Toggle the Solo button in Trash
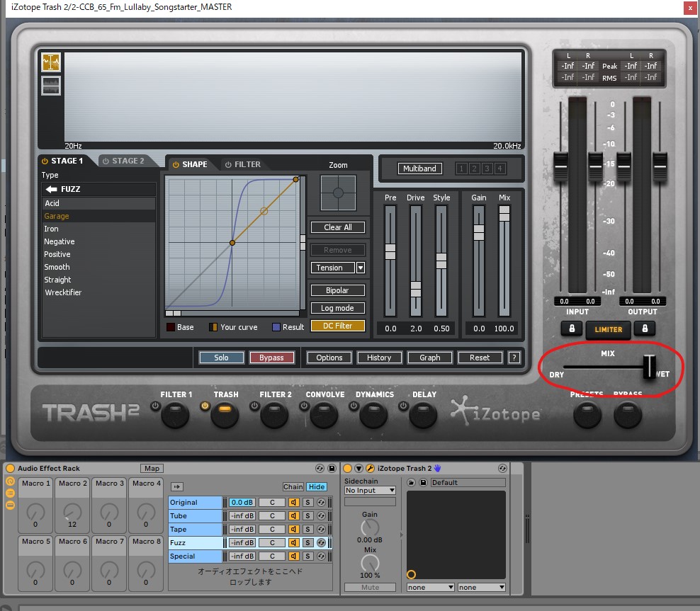The width and height of the screenshot is (700, 611). point(222,358)
